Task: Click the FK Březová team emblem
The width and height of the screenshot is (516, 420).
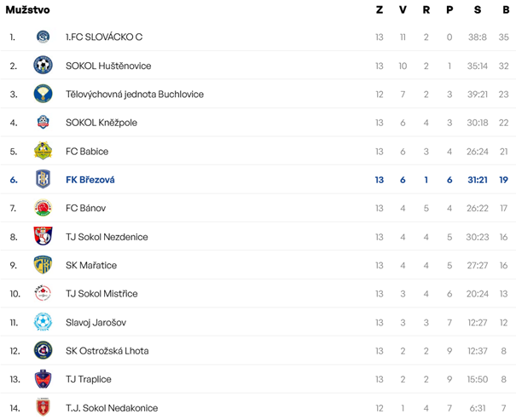Action: click(43, 180)
